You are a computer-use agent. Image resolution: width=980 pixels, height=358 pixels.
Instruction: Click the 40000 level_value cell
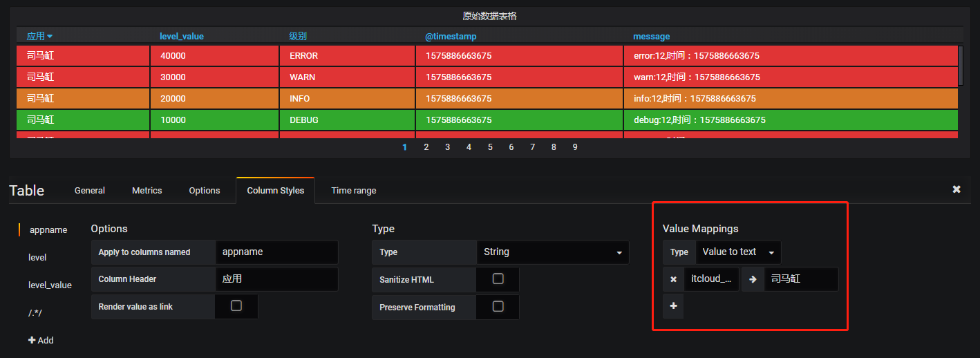point(214,55)
